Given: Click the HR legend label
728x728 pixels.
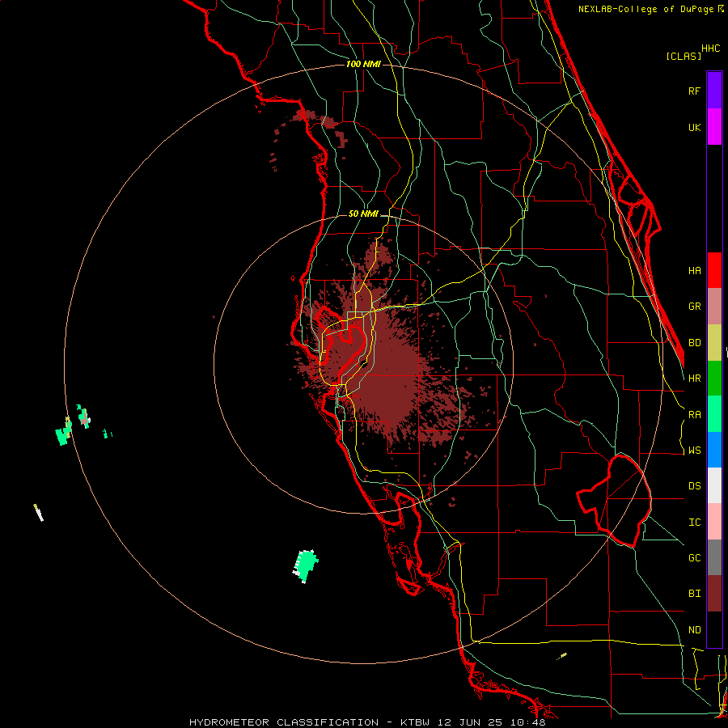Looking at the screenshot, I should click(x=694, y=379).
